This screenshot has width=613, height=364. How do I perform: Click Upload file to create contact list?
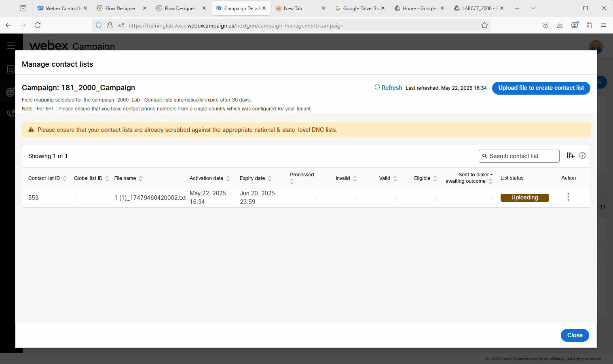[541, 88]
